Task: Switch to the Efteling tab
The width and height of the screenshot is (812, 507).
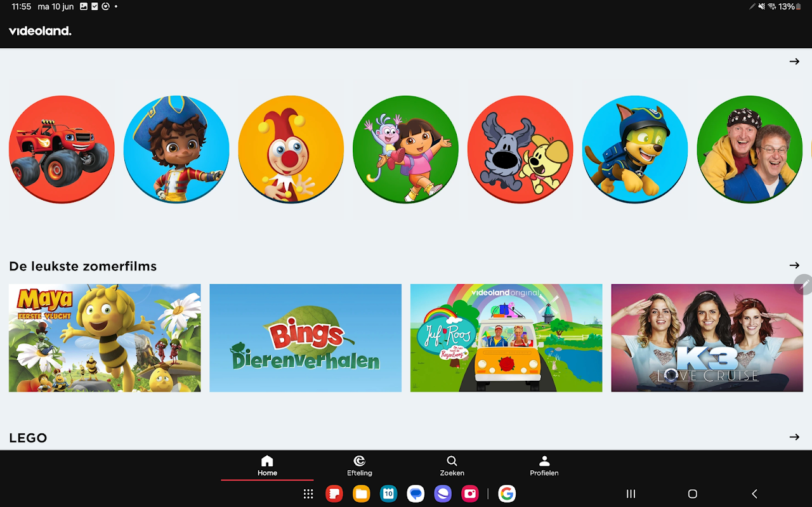Action: tap(359, 466)
